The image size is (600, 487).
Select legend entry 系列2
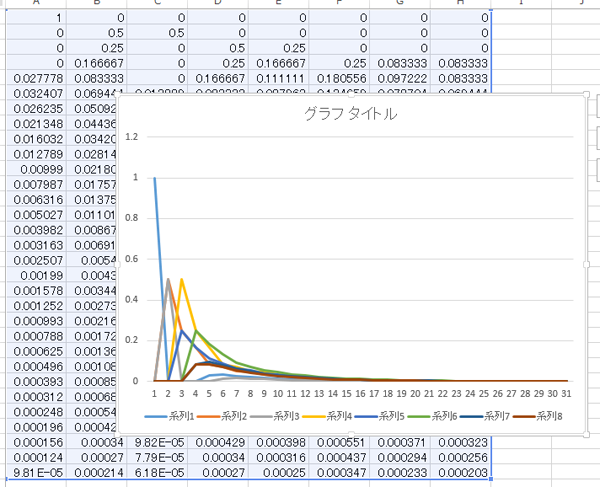(222, 416)
